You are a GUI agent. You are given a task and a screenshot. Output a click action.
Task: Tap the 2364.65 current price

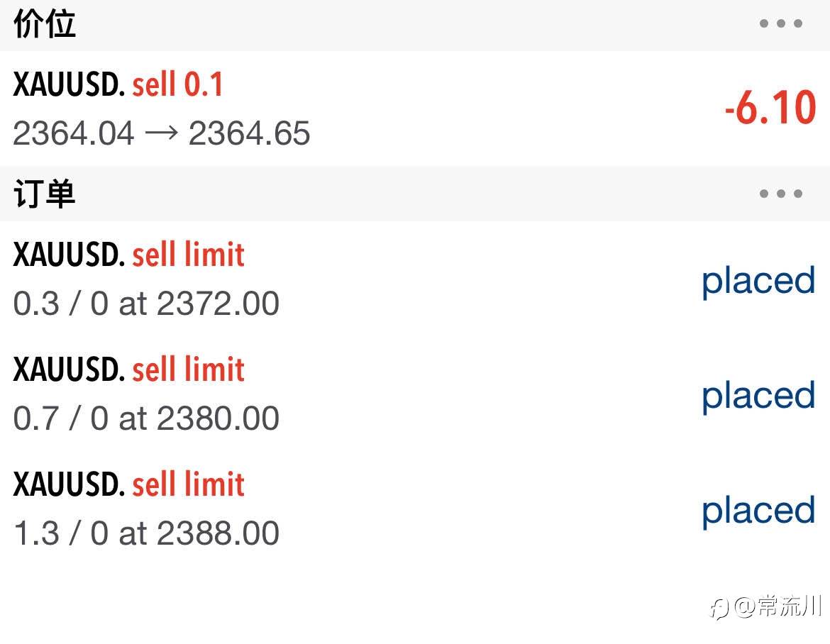(249, 133)
